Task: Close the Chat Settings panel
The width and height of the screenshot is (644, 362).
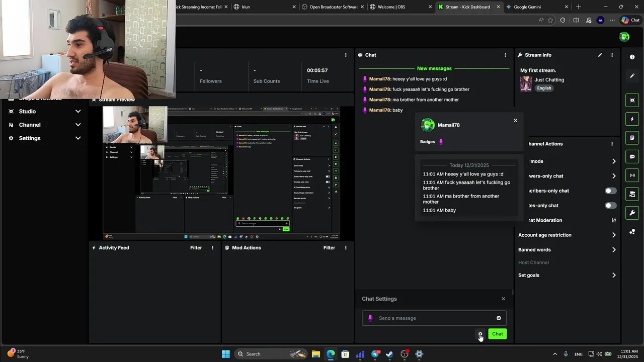Action: point(503,299)
